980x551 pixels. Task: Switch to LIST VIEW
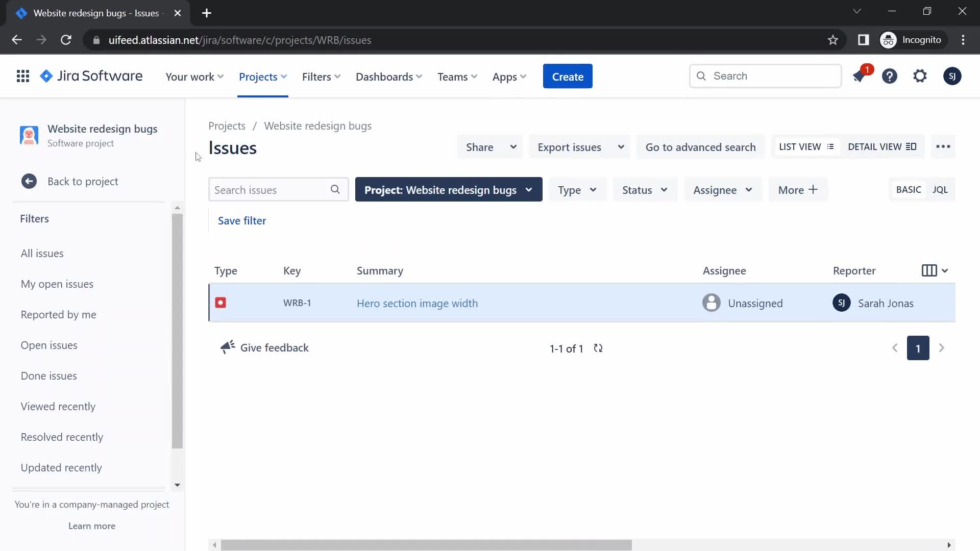806,147
